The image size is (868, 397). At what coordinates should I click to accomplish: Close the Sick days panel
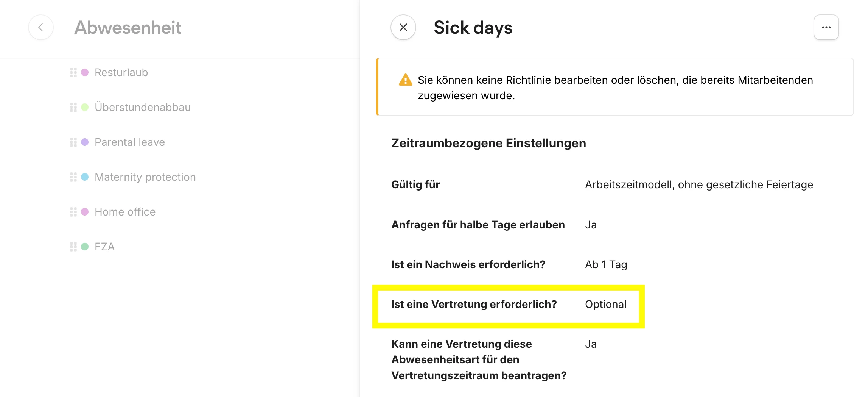click(x=403, y=27)
